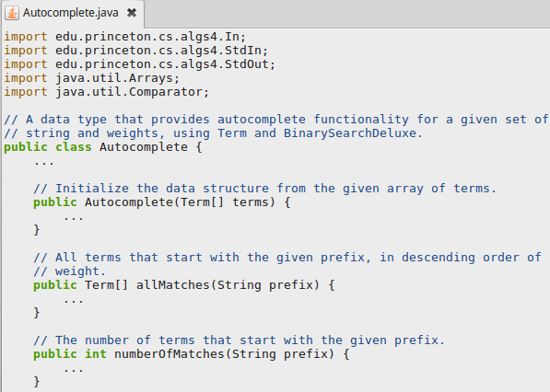
Task: Click the allMatches method name
Action: click(172, 285)
